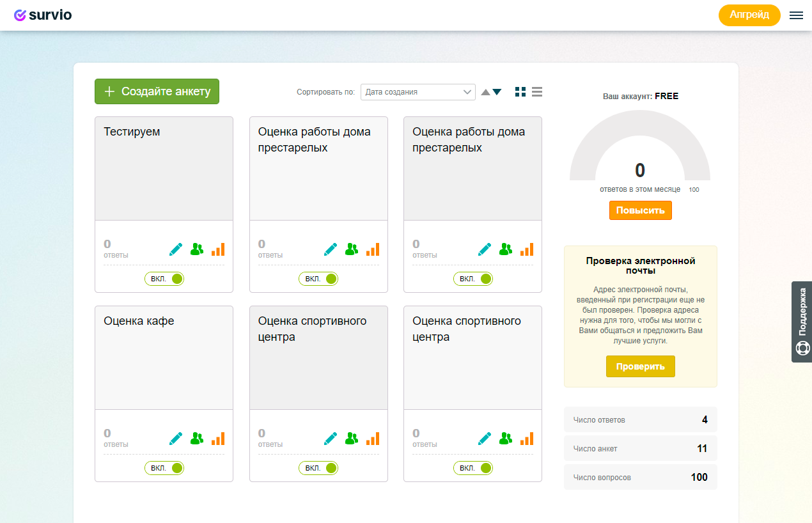Open respondents icon on Оценка кафе card

tap(197, 439)
